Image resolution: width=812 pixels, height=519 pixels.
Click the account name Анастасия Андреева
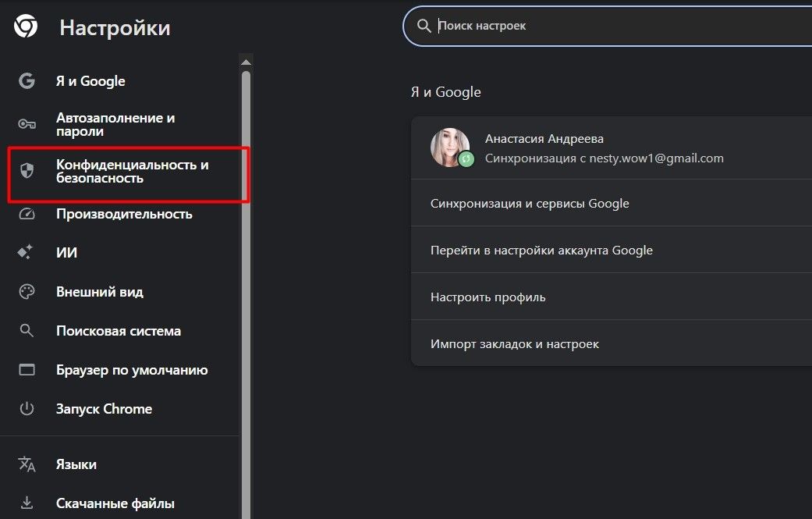[x=544, y=139]
